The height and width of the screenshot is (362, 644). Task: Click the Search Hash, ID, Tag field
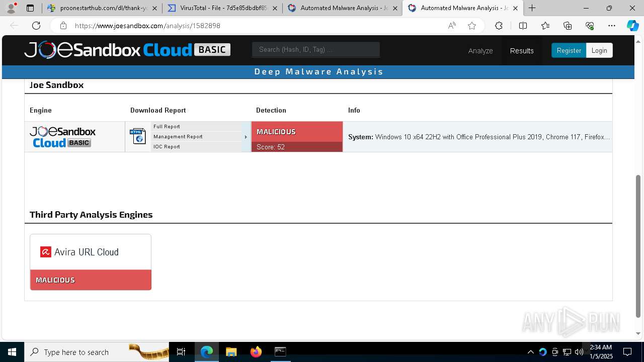(316, 49)
